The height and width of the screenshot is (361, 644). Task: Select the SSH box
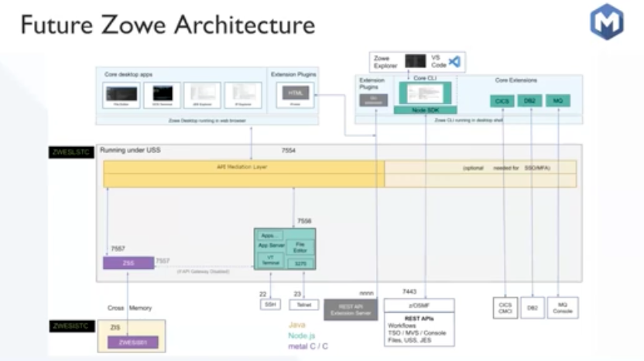click(x=271, y=305)
